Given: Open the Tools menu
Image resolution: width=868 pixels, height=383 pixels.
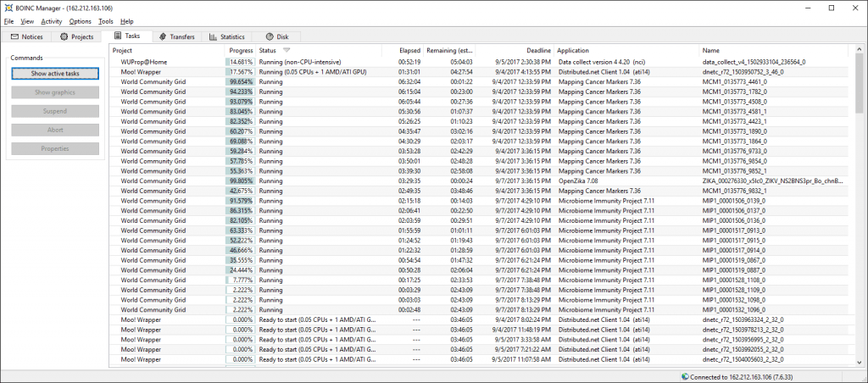Looking at the screenshot, I should pyautogui.click(x=106, y=21).
